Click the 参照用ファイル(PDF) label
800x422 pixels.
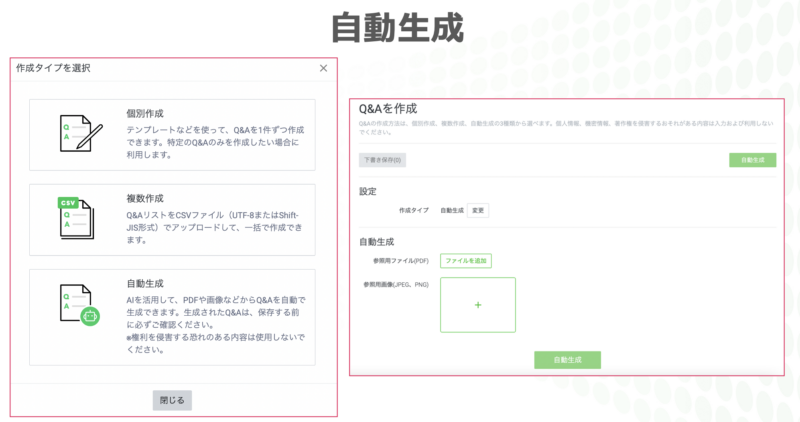pos(400,260)
